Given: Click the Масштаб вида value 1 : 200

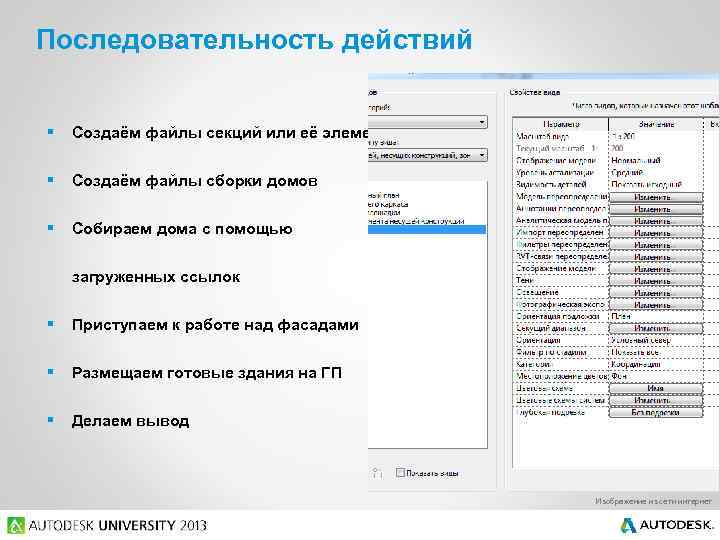Looking at the screenshot, I should pyautogui.click(x=624, y=136).
